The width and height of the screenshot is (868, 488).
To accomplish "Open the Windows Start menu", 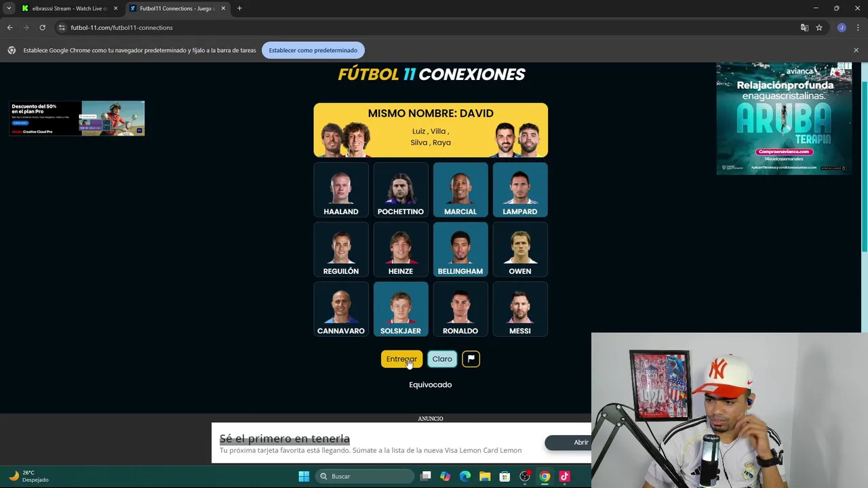I will (304, 476).
